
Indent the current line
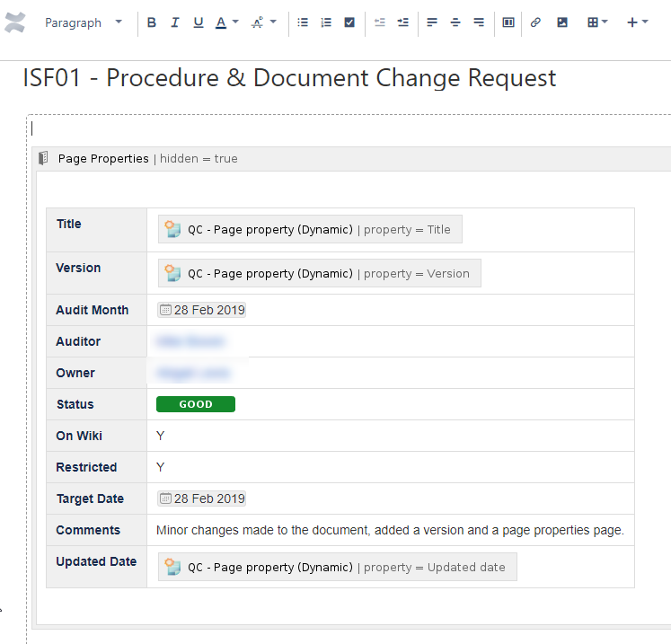[x=402, y=22]
